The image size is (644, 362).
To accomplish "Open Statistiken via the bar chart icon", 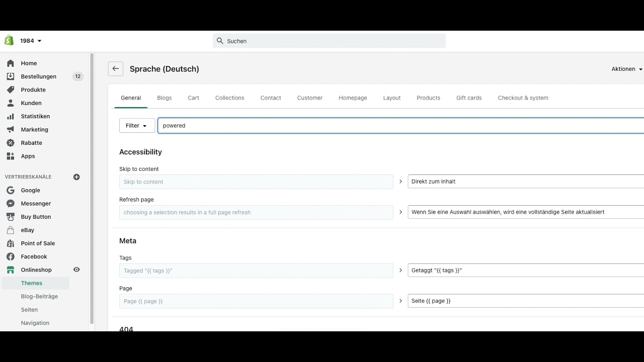I will pos(11,116).
